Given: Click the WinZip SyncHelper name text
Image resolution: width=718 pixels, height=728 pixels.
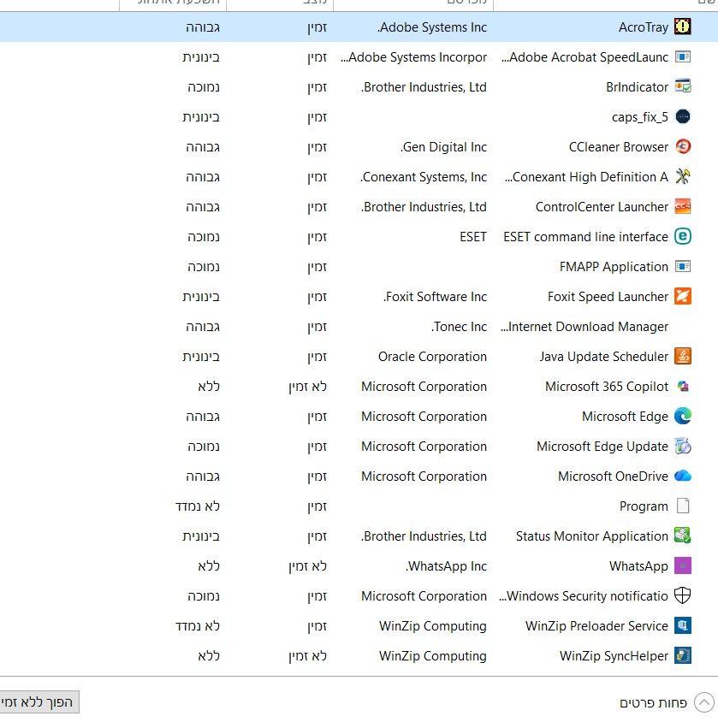Looking at the screenshot, I should [614, 656].
